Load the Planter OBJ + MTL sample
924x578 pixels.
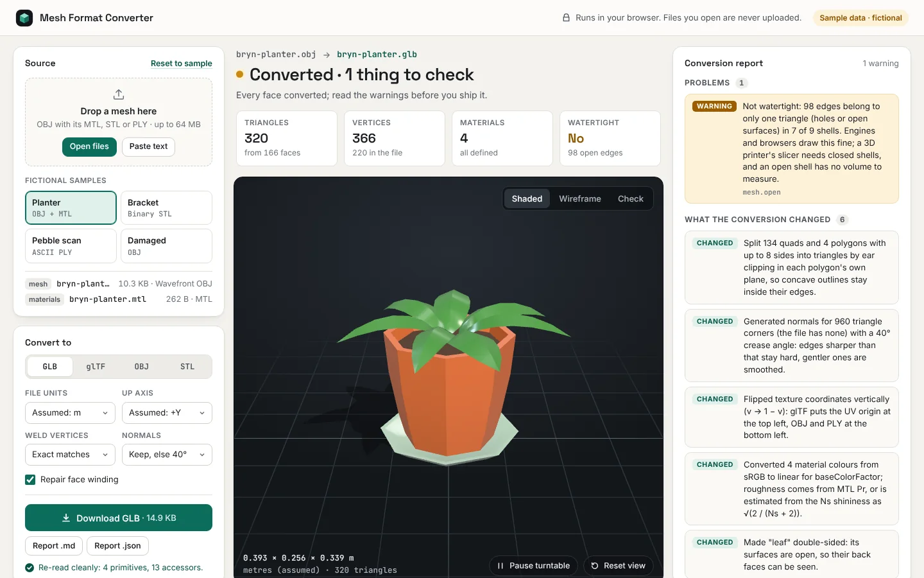pyautogui.click(x=71, y=208)
